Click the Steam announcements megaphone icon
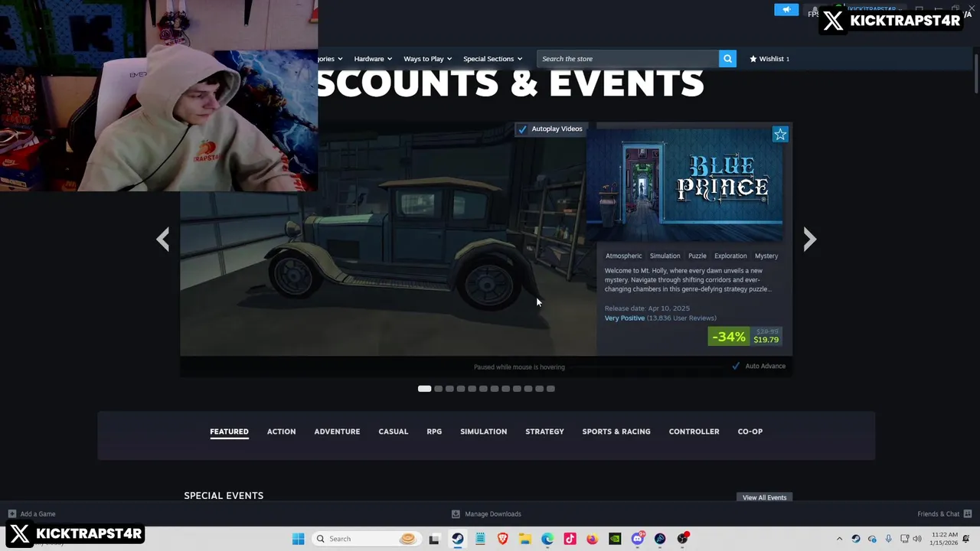 (786, 10)
